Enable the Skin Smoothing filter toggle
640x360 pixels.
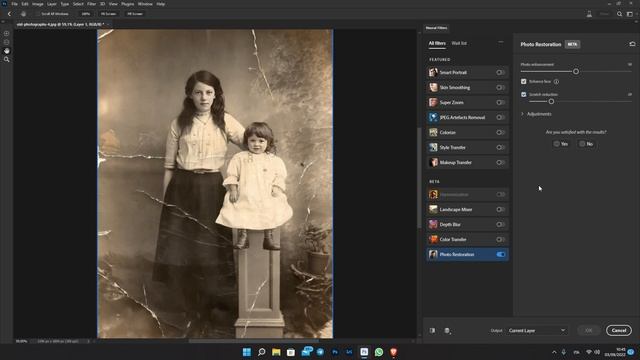(500, 87)
